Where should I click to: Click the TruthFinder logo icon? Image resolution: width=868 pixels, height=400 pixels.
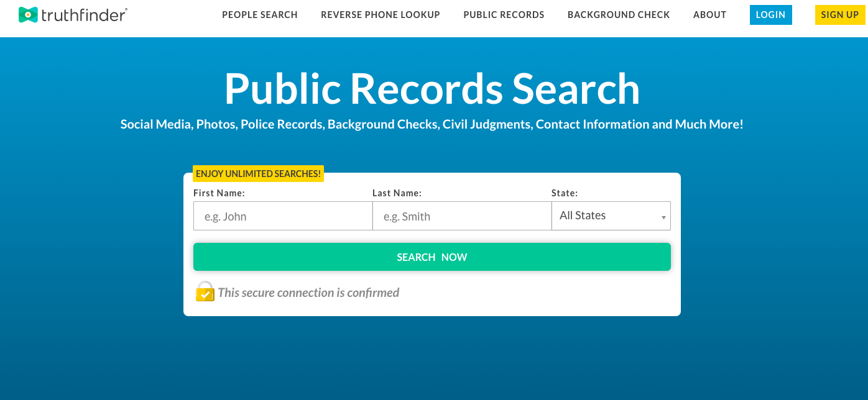[x=28, y=15]
